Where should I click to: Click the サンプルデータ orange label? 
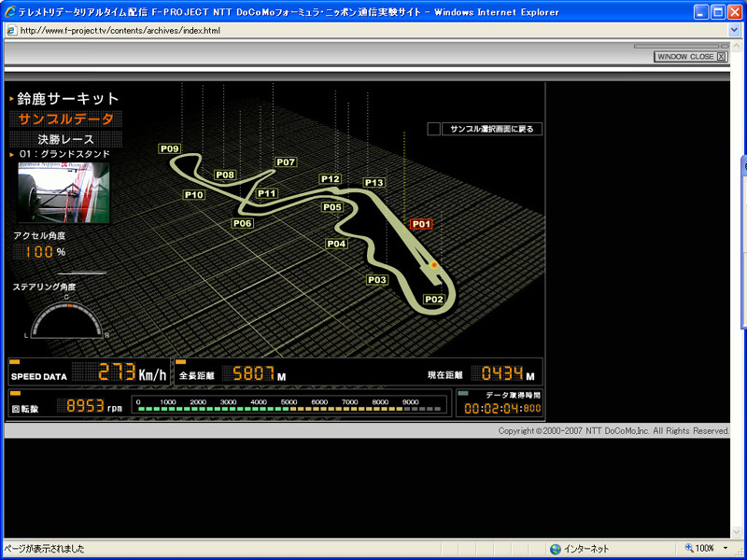(65, 119)
